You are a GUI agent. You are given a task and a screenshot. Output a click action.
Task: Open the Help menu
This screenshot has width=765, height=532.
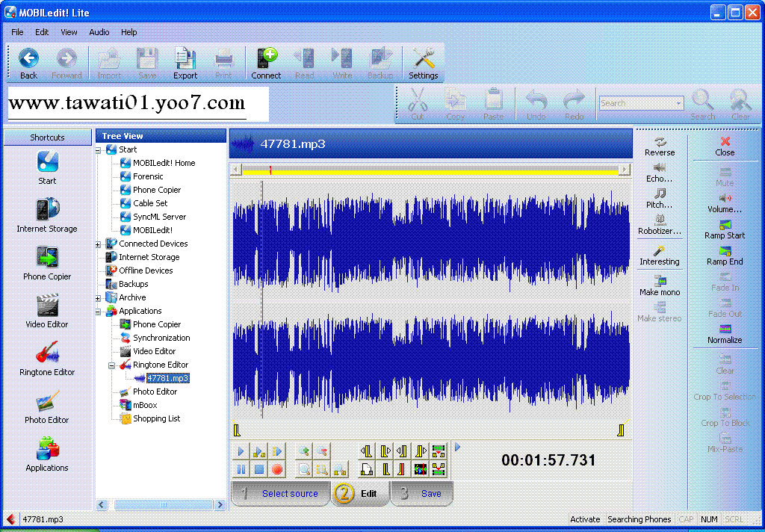(x=128, y=32)
